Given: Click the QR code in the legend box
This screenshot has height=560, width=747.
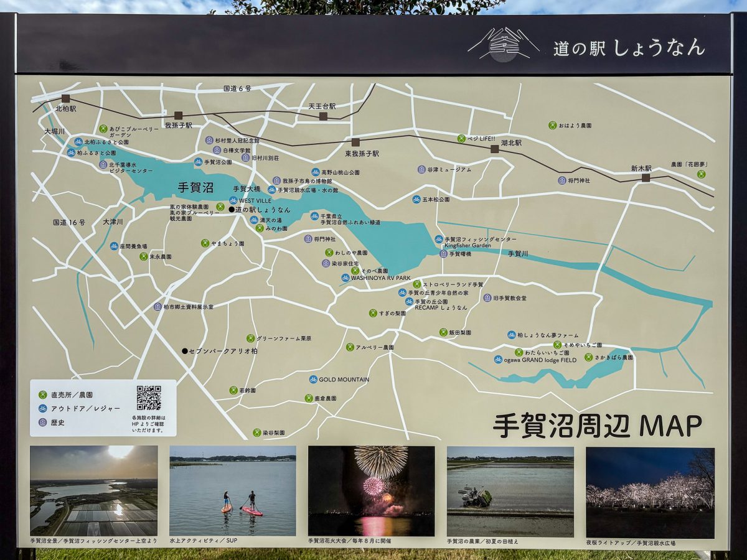Looking at the screenshot, I should pos(149,398).
